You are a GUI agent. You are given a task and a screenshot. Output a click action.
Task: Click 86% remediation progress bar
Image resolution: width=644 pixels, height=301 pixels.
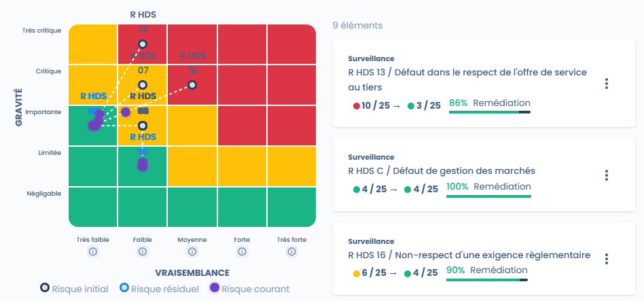[489, 111]
